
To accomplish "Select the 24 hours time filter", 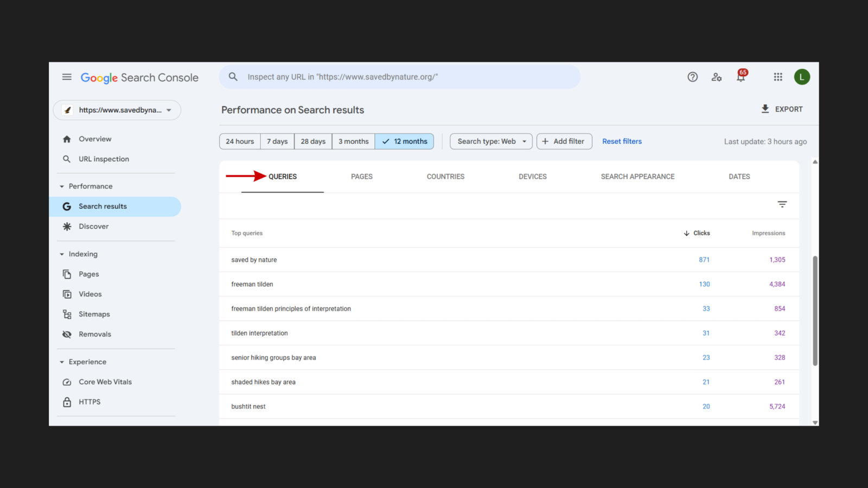I will pos(239,141).
